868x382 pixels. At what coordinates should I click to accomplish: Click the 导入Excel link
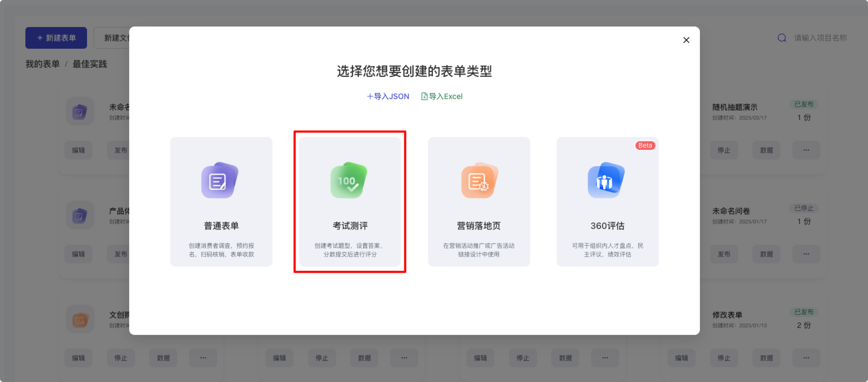[442, 96]
